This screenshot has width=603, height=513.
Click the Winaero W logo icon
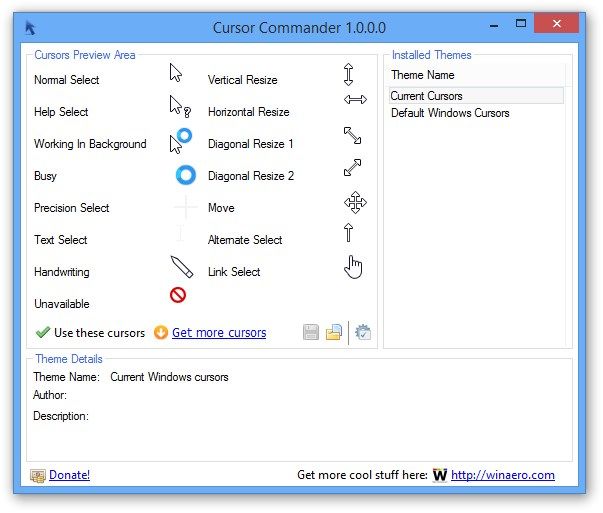[440, 475]
